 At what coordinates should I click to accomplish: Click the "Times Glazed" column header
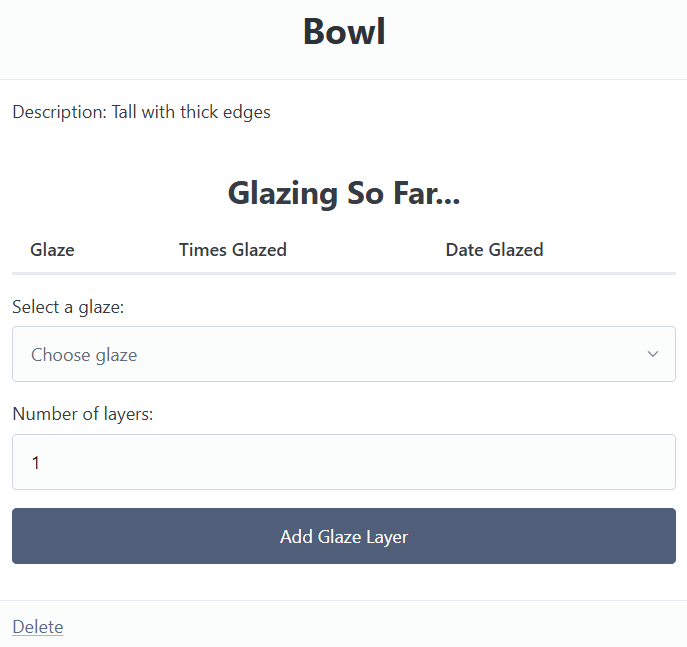(x=233, y=250)
